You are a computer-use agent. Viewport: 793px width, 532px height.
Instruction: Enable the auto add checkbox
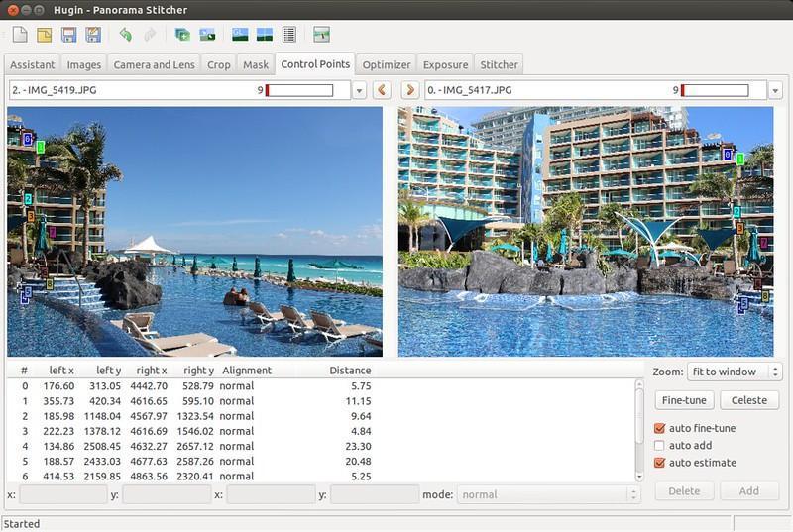(660, 446)
